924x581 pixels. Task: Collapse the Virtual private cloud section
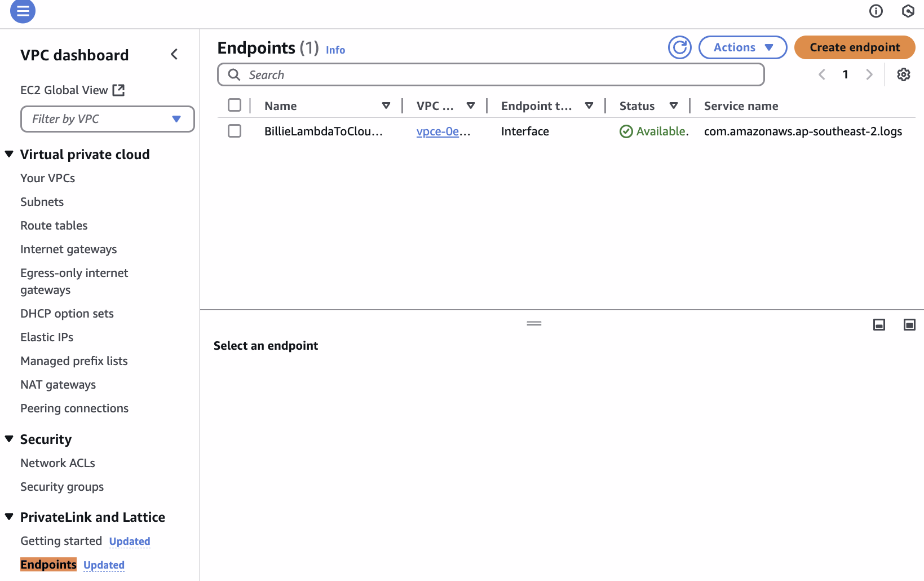(x=9, y=154)
